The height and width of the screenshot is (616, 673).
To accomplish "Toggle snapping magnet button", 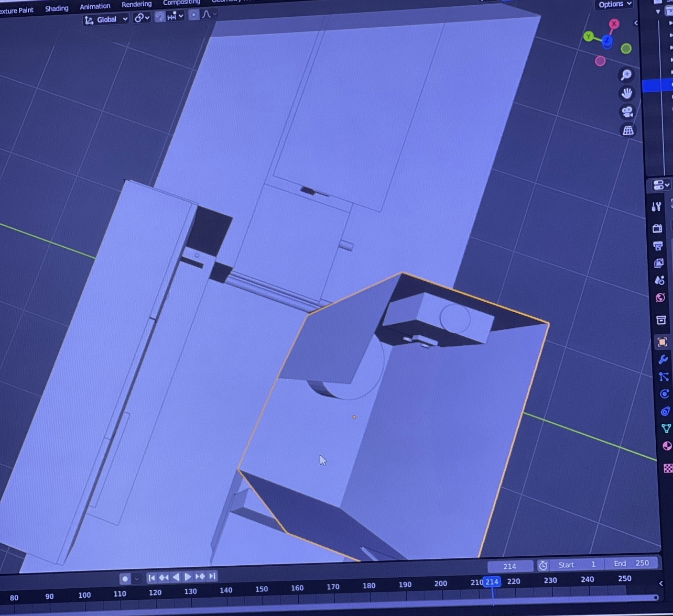I will (160, 16).
